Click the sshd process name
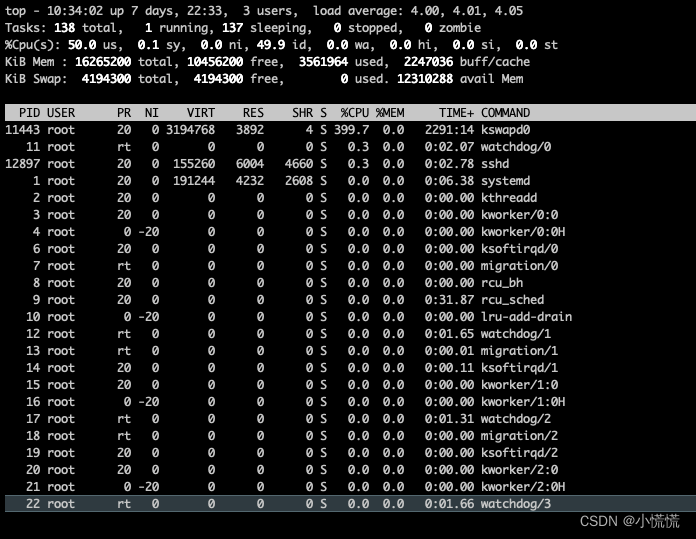Image resolution: width=696 pixels, height=539 pixels. pyautogui.click(x=495, y=163)
